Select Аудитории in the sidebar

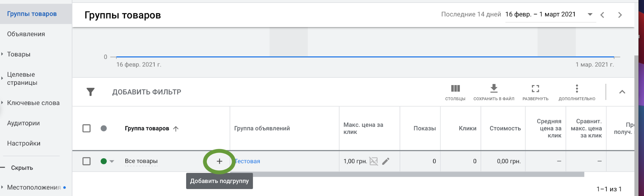click(x=24, y=123)
